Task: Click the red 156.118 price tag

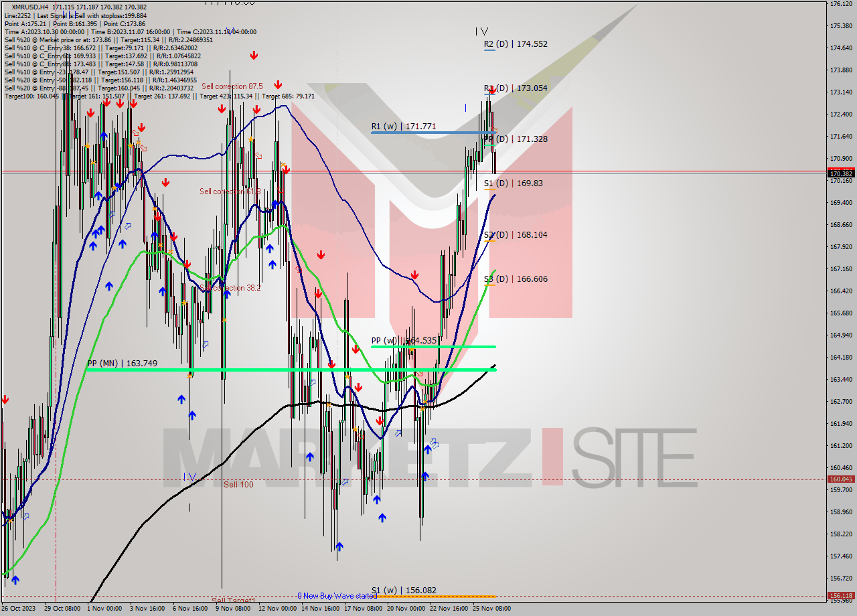Action: (841, 595)
